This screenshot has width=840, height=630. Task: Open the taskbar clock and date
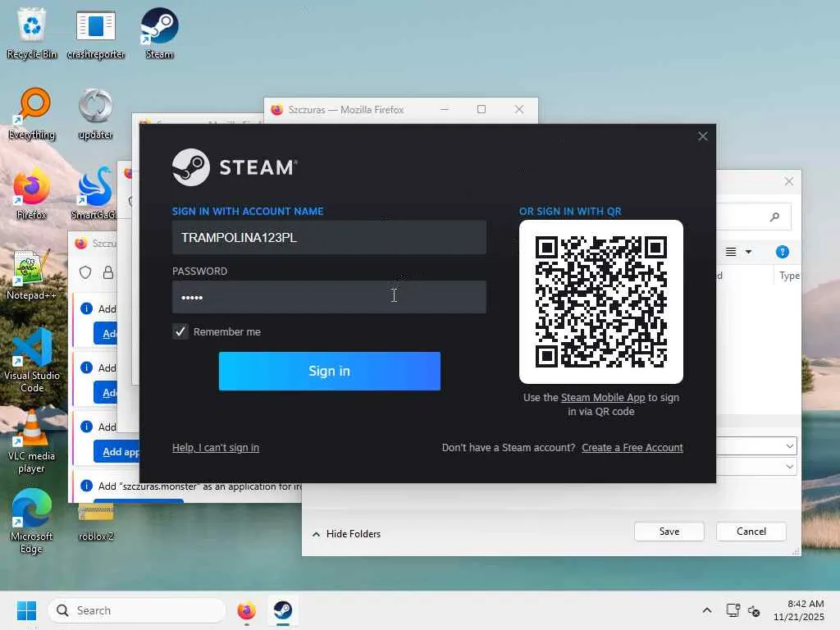pyautogui.click(x=798, y=610)
